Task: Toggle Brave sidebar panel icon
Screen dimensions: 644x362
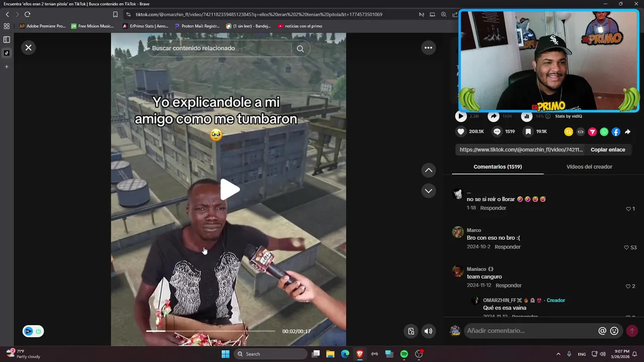Action: click(7, 39)
